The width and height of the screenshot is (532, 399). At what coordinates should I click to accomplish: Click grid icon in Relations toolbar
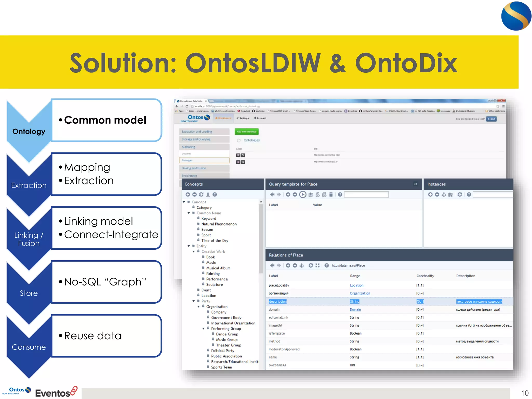(x=317, y=265)
